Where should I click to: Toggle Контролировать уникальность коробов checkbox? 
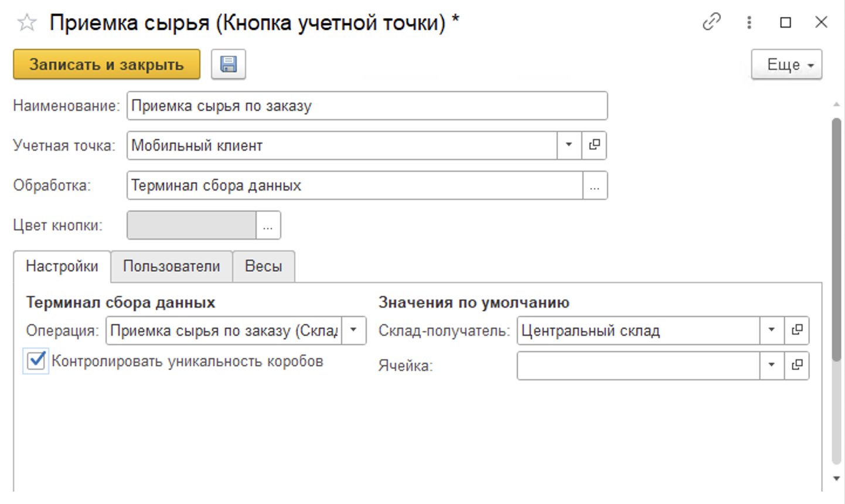(x=36, y=360)
